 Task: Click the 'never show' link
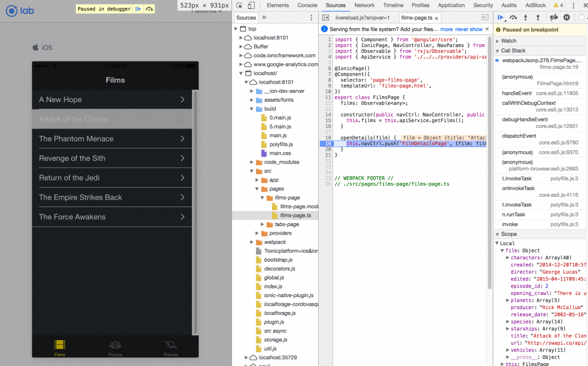[x=469, y=29]
